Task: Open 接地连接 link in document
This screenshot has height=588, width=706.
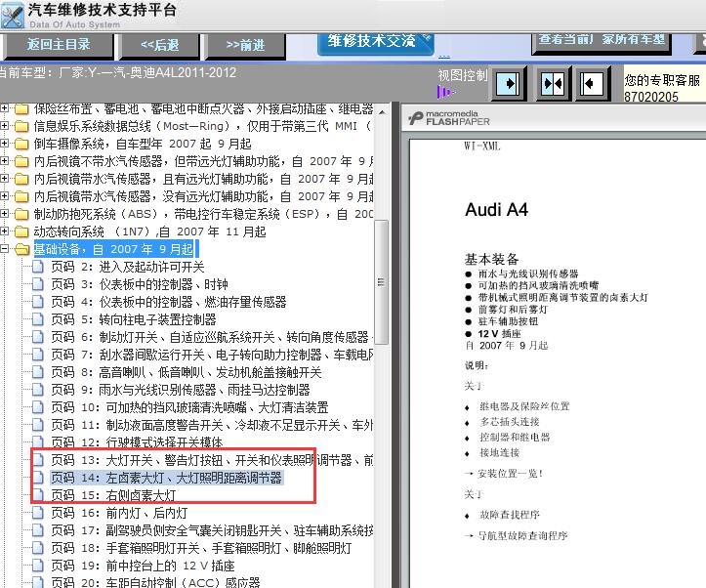Action: coord(499,452)
